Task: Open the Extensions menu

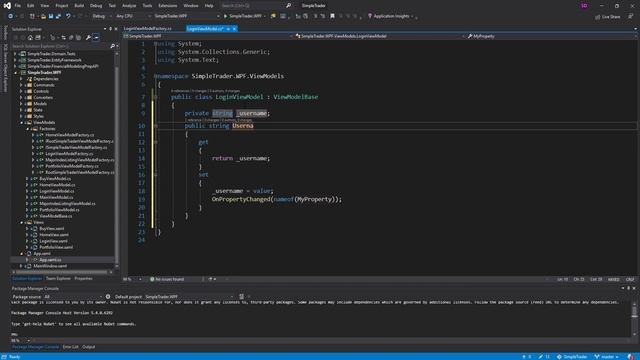Action: (x=168, y=6)
